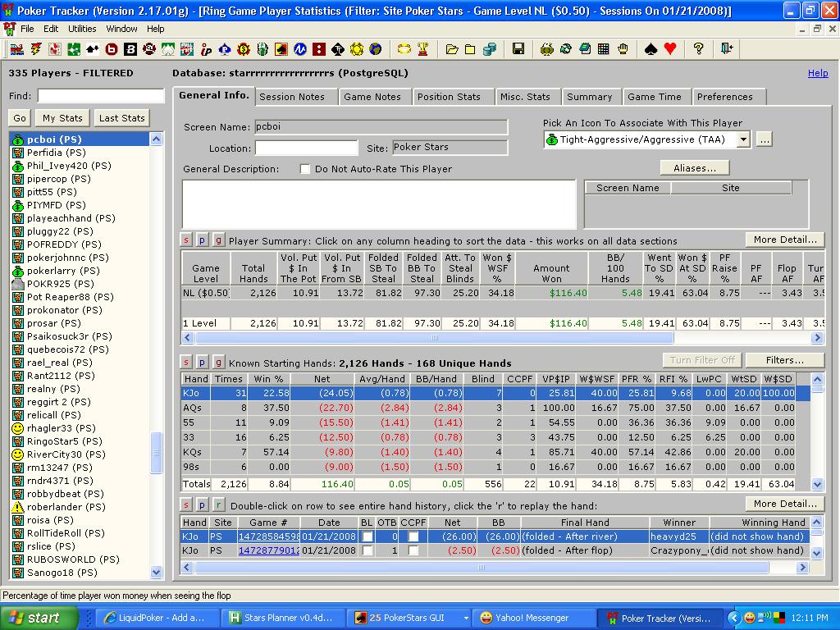Click the black 'B' square site icon
This screenshot has width=840, height=630.
click(x=130, y=49)
